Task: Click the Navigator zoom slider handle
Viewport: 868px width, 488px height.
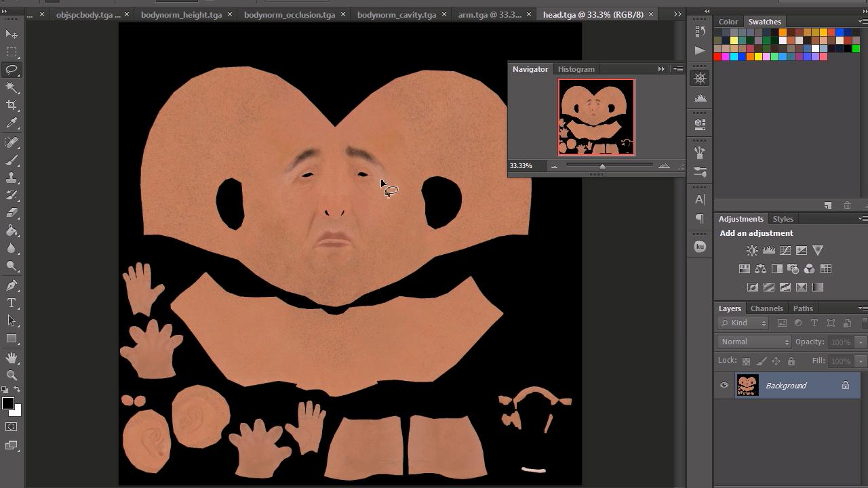Action: pyautogui.click(x=602, y=167)
